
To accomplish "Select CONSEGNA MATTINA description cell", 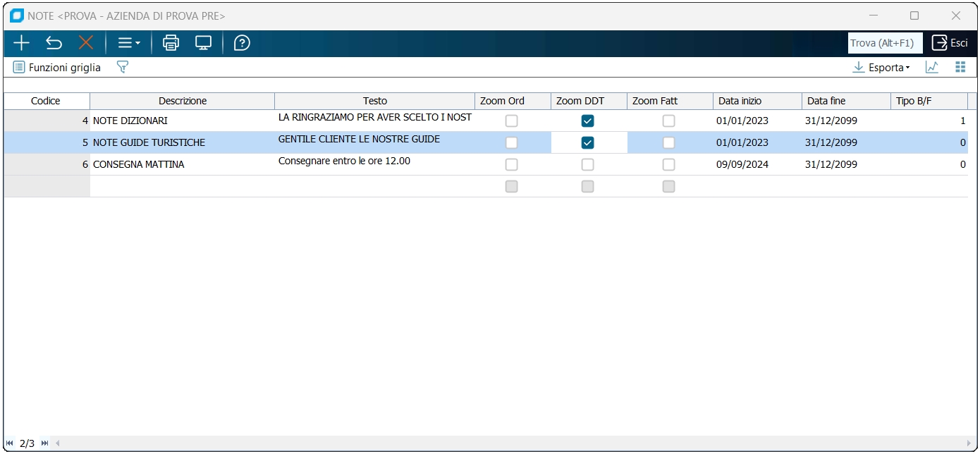I will click(x=183, y=164).
